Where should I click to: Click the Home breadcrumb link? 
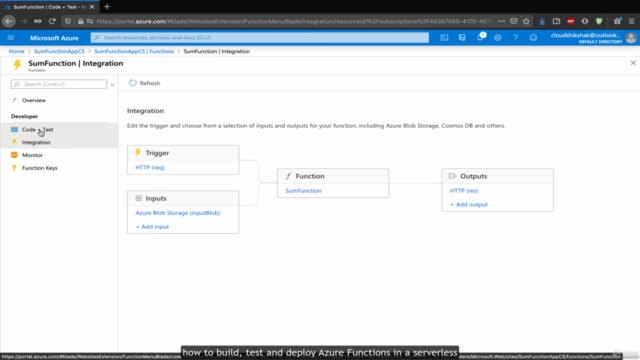click(16, 51)
